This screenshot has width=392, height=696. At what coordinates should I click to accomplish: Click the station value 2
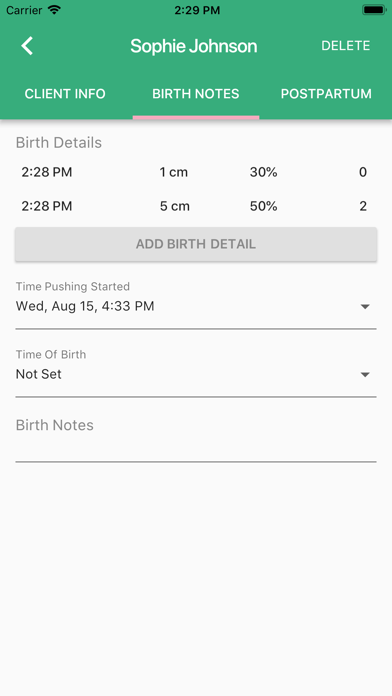tap(363, 206)
